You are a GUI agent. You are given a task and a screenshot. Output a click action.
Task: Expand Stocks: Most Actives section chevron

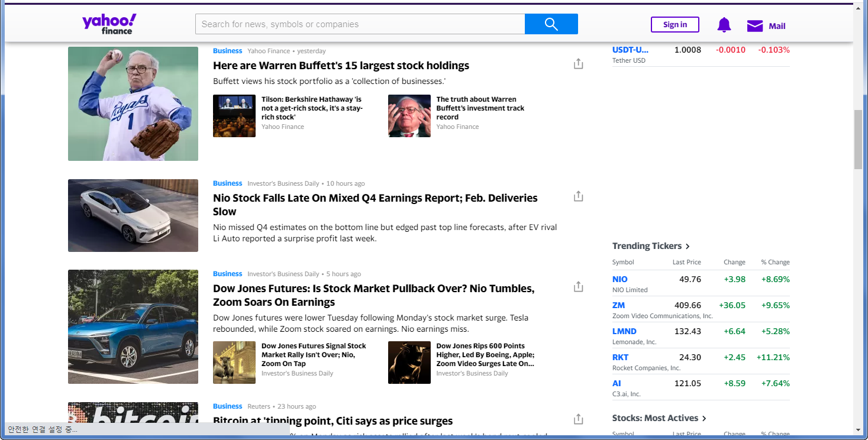[704, 418]
